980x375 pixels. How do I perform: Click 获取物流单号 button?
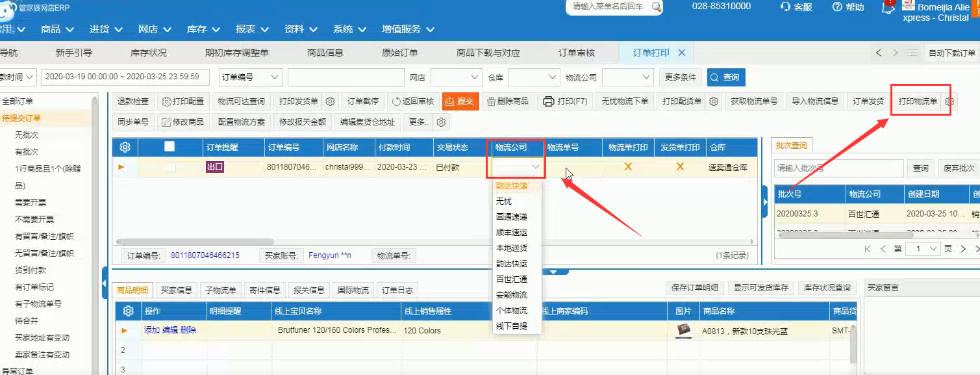754,101
